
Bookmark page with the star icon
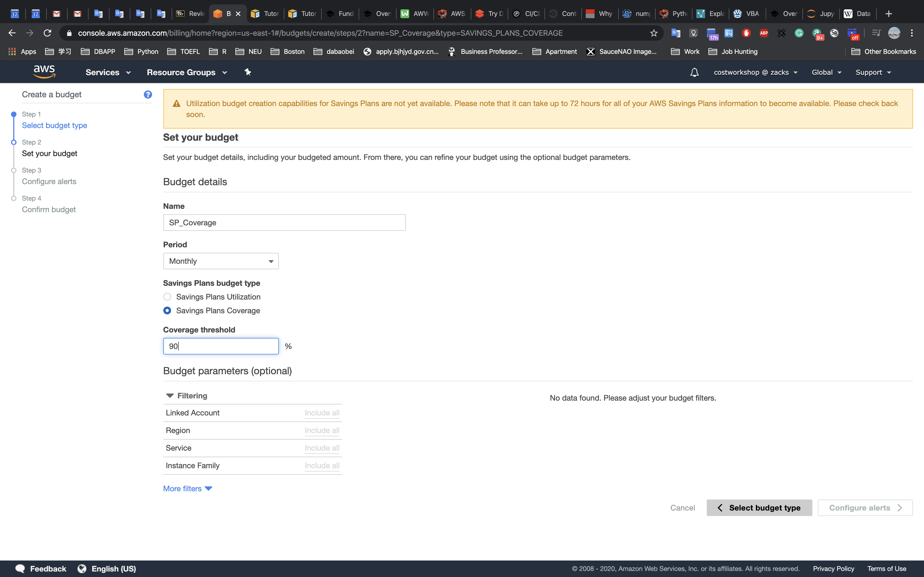pyautogui.click(x=654, y=33)
